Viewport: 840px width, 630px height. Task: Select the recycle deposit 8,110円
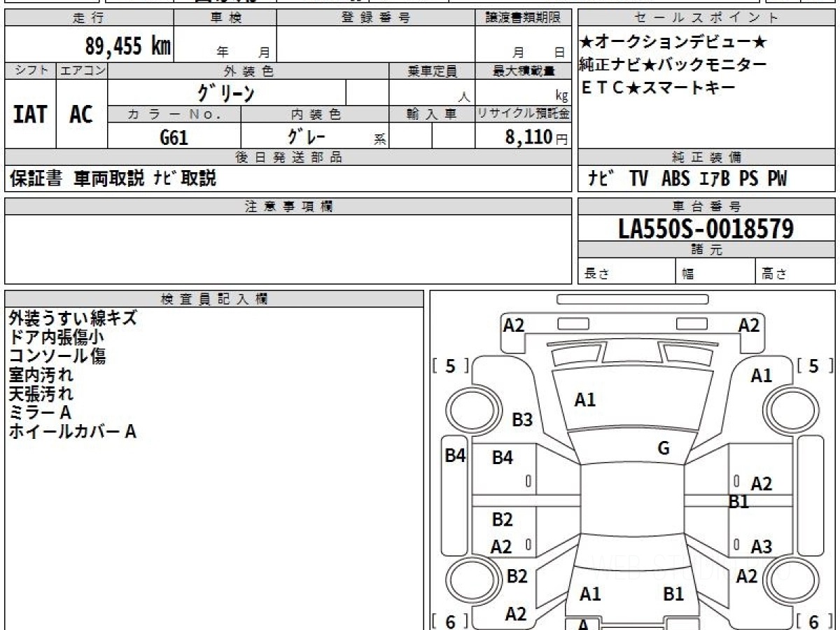(536, 137)
